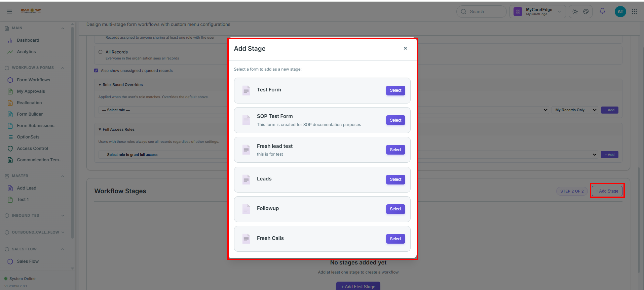This screenshot has height=290, width=644.
Task: Click the AT user avatar
Action: point(620,11)
